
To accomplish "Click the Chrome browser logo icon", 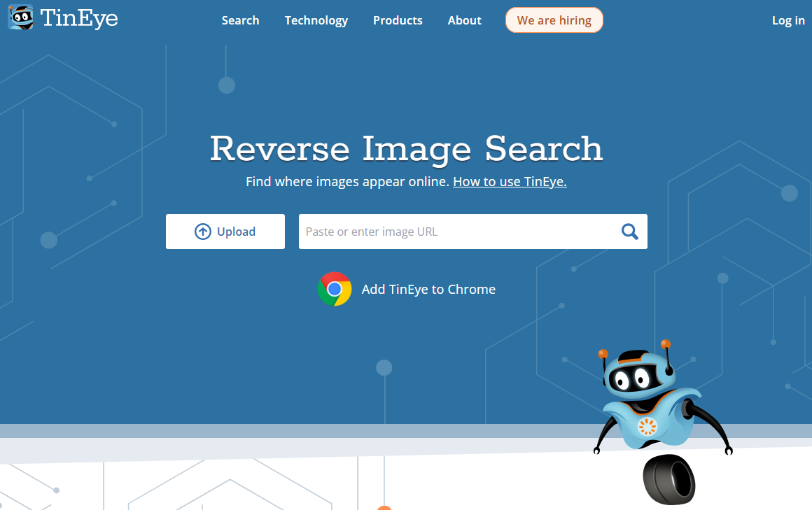I will point(335,289).
